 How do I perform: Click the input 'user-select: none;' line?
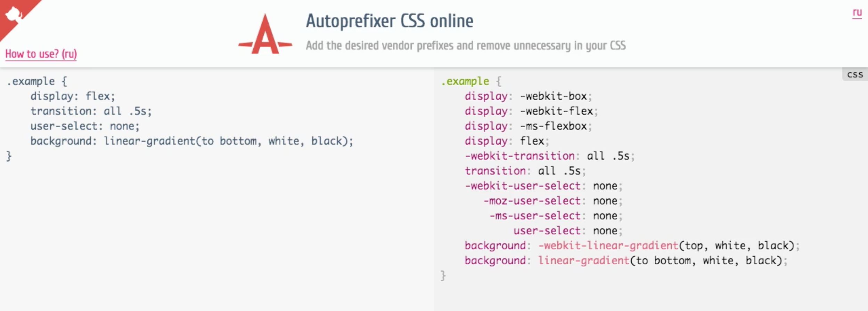[85, 126]
